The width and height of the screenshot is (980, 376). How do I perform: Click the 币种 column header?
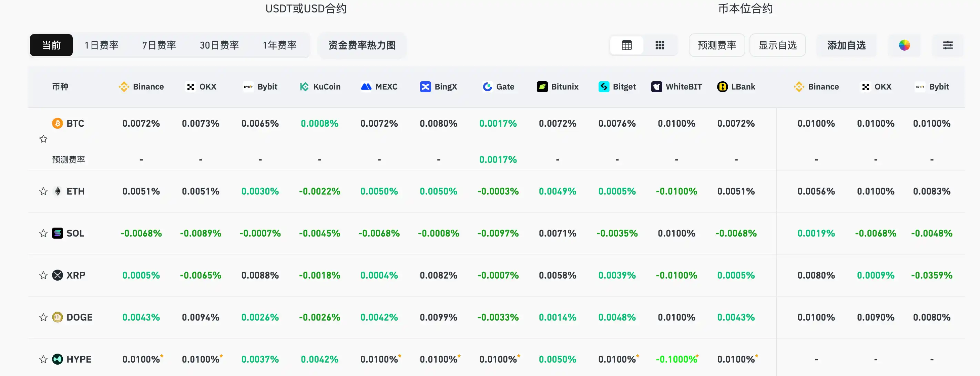pos(60,87)
